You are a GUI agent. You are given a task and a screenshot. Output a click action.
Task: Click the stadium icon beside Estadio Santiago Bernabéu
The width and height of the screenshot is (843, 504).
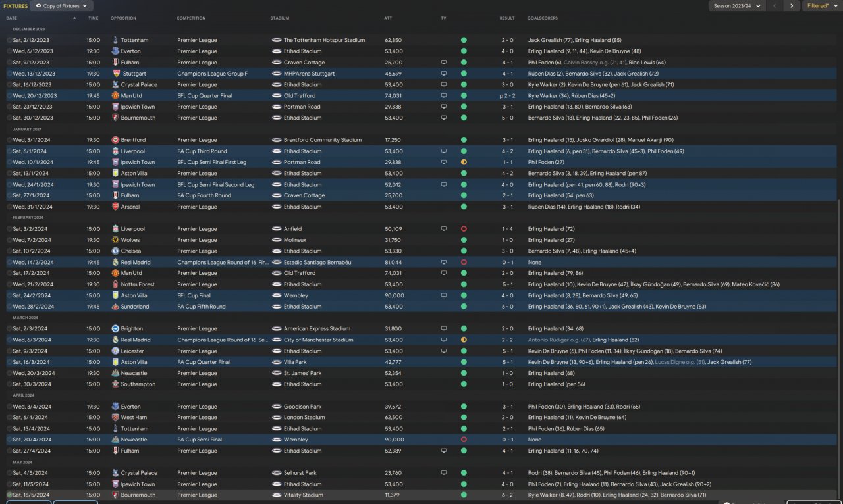[277, 263]
